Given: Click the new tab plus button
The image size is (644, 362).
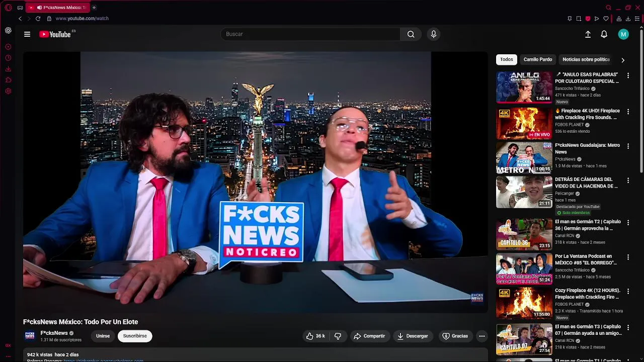Looking at the screenshot, I should (94, 8).
